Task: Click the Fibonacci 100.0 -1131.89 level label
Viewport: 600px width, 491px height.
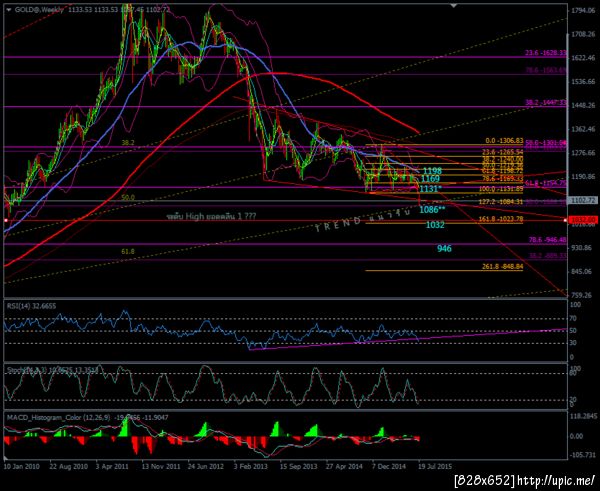Action: (x=501, y=189)
